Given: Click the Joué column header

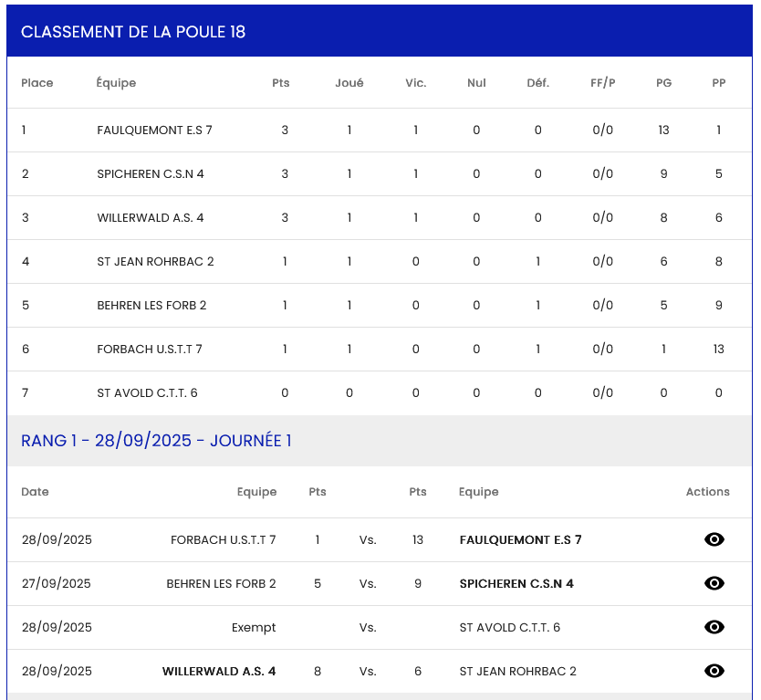Looking at the screenshot, I should pyautogui.click(x=349, y=83).
